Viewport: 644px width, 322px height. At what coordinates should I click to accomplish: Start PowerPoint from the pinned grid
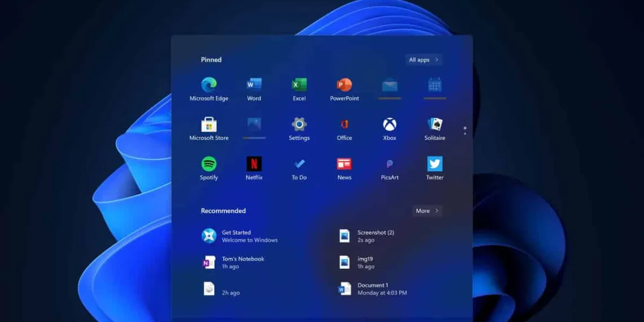[344, 89]
